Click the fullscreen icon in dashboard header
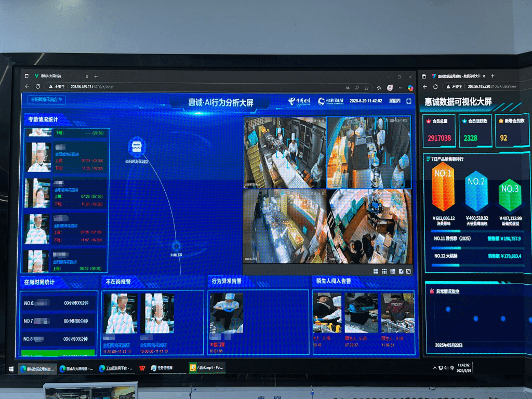 pyautogui.click(x=409, y=101)
